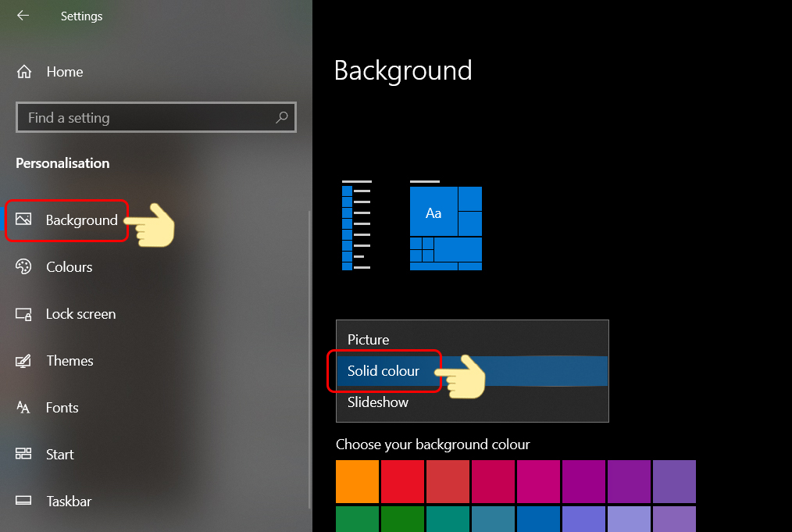
Task: Click the Lock screen icon
Action: click(x=23, y=314)
